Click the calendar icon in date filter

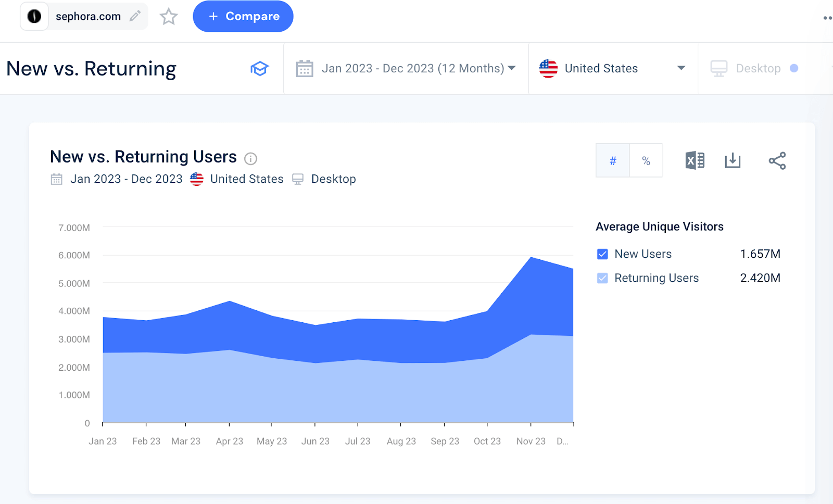tap(305, 69)
